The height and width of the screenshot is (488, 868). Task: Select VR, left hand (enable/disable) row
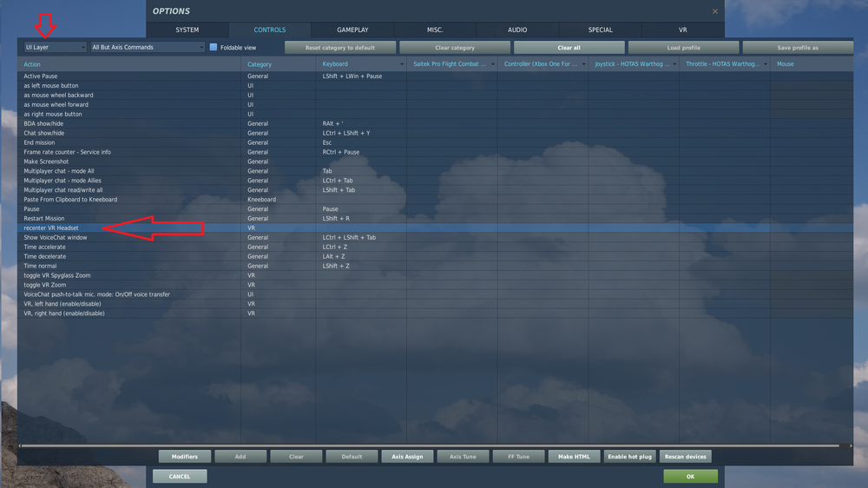click(x=435, y=304)
